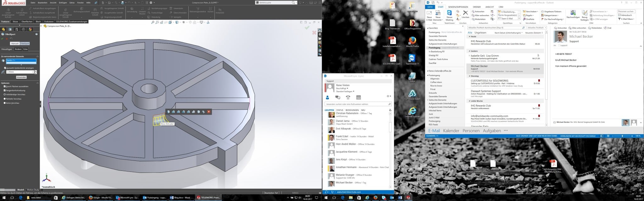This screenshot has height=201, width=644.
Task: Collapse the Zu verrundende Elemente section
Action: 37,56
